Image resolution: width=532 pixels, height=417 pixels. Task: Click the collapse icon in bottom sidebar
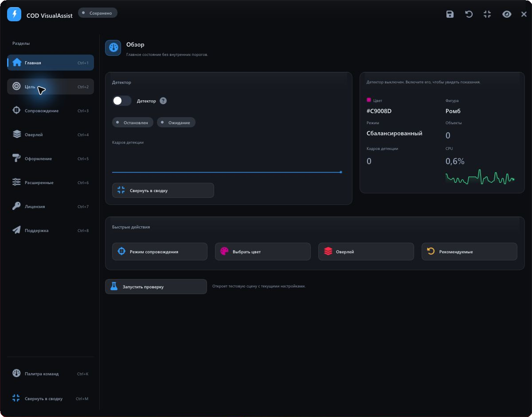coord(16,398)
